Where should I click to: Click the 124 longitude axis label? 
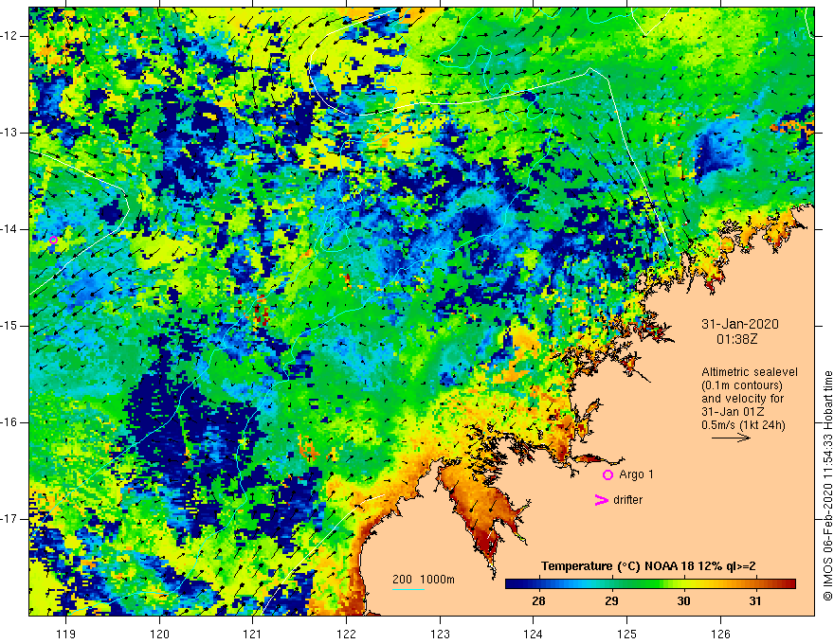534,634
